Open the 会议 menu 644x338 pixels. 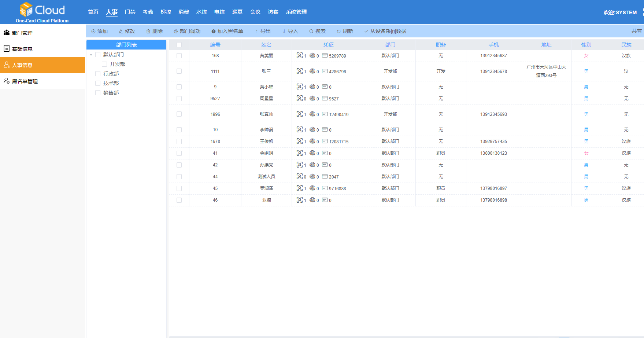click(255, 12)
